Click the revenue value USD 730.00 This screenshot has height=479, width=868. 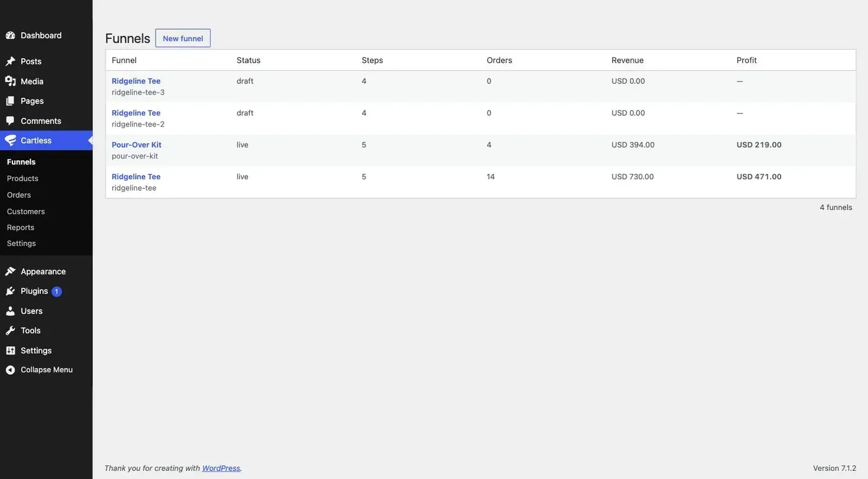pos(633,177)
